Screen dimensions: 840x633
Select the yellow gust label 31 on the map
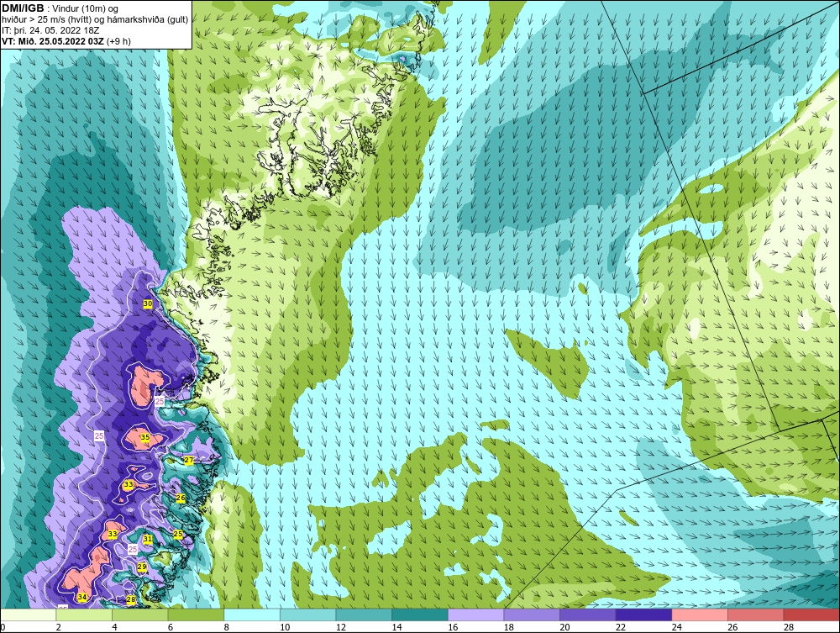tap(148, 539)
